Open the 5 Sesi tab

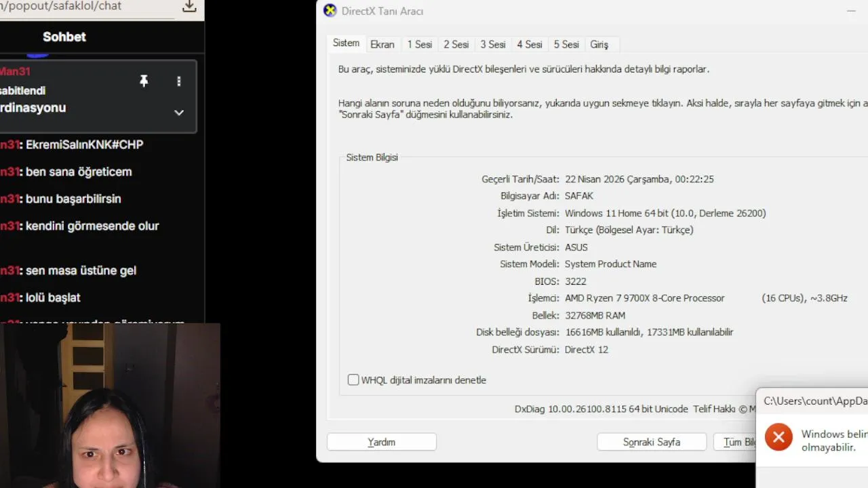pos(566,44)
